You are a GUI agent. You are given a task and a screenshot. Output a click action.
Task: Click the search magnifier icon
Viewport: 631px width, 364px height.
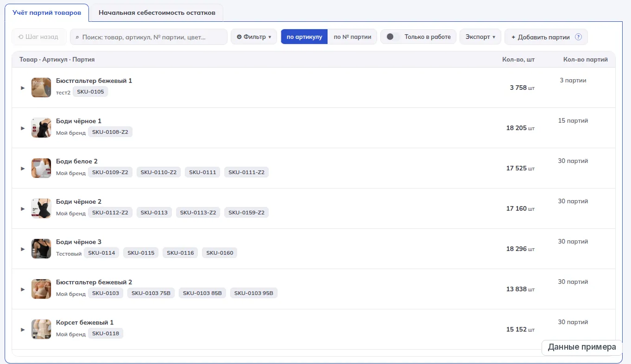(77, 37)
